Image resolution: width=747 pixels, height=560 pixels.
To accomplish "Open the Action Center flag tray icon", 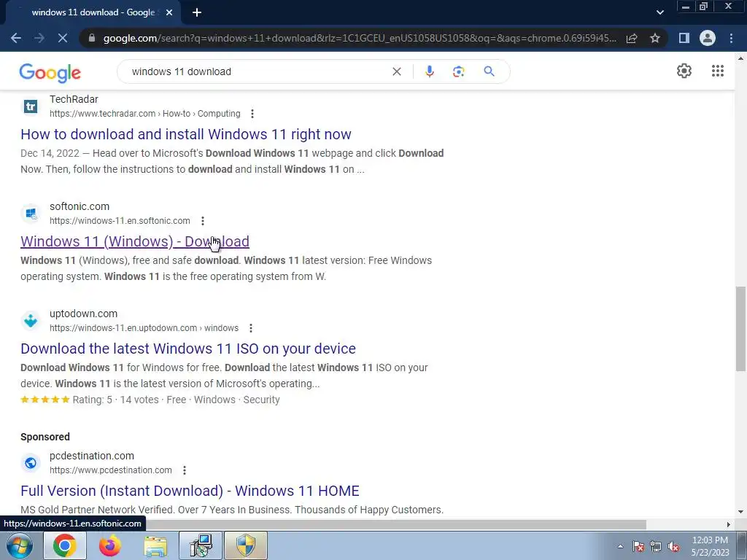I will coord(638,547).
